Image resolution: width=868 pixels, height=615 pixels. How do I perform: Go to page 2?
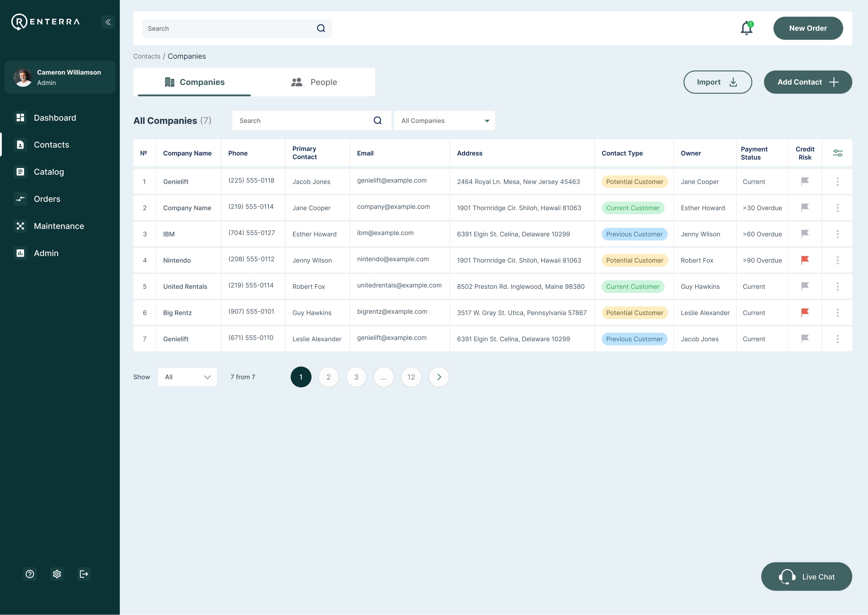[x=328, y=377]
